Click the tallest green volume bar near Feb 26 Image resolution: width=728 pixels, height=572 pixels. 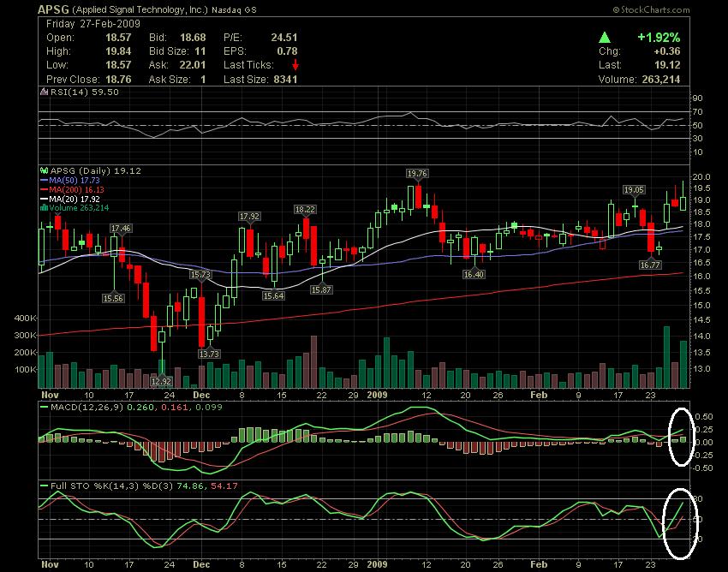[666, 357]
